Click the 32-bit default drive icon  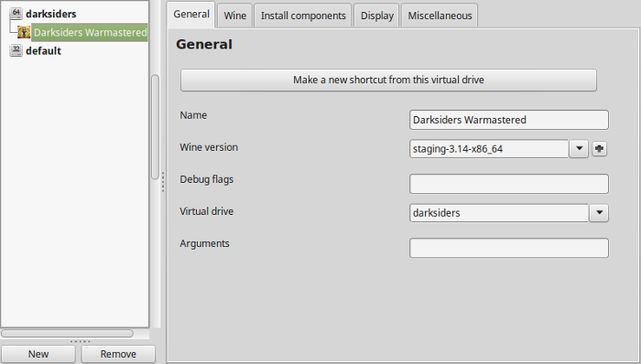coord(16,50)
